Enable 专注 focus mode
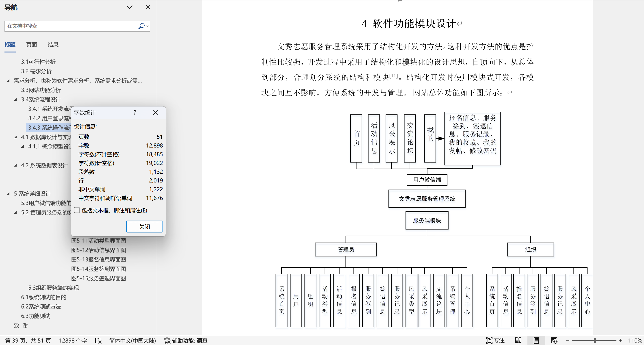This screenshot has width=644, height=345. 495,341
